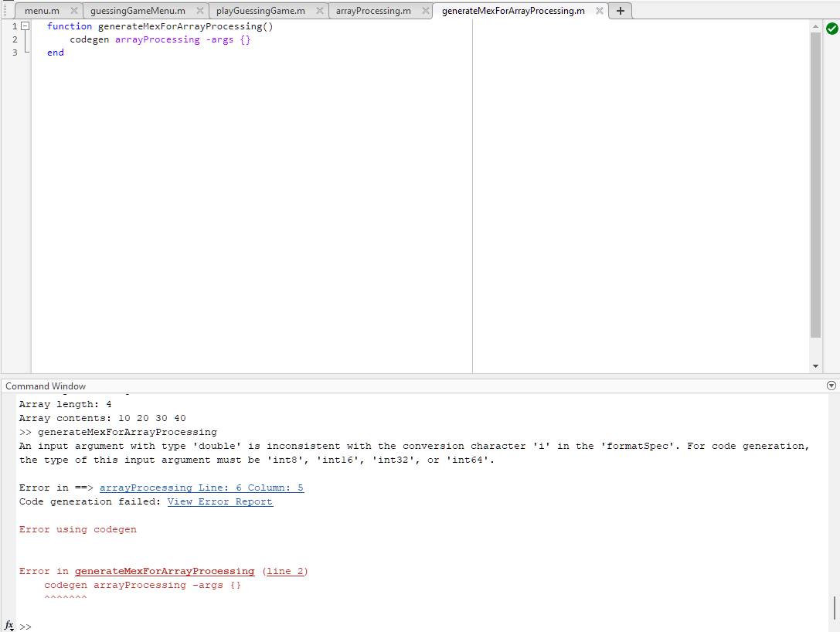Click 'generateMexForArrayProcessing()' name on line 1

point(185,26)
